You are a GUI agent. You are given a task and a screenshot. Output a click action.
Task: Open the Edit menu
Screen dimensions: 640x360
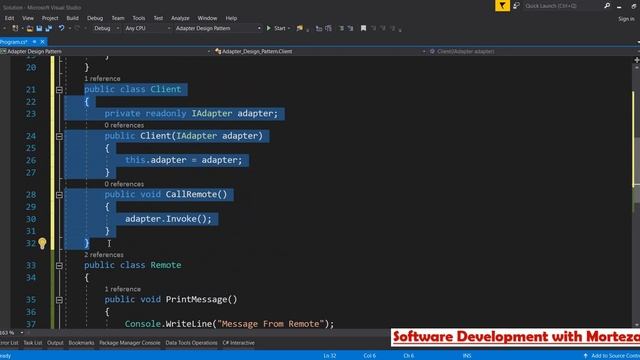coord(9,18)
